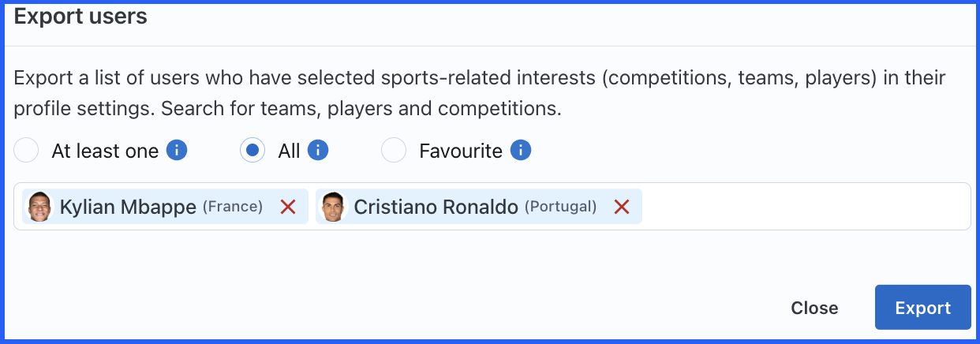Select the All radio button

click(x=252, y=150)
